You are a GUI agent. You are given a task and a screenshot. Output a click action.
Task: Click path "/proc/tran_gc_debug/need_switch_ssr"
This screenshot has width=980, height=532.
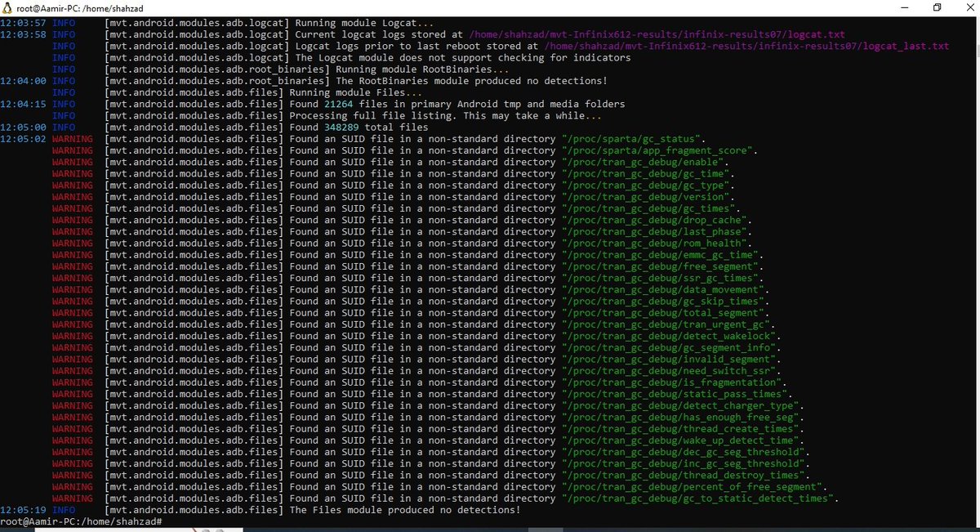click(x=670, y=371)
